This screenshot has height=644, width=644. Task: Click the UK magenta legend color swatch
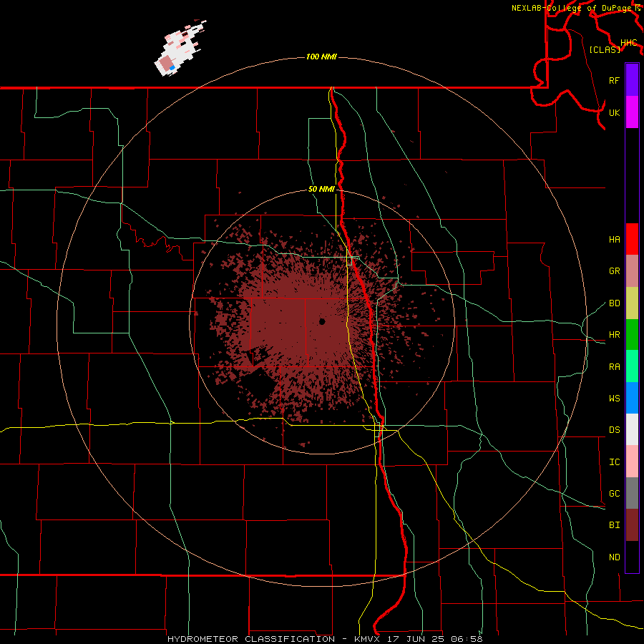point(632,112)
